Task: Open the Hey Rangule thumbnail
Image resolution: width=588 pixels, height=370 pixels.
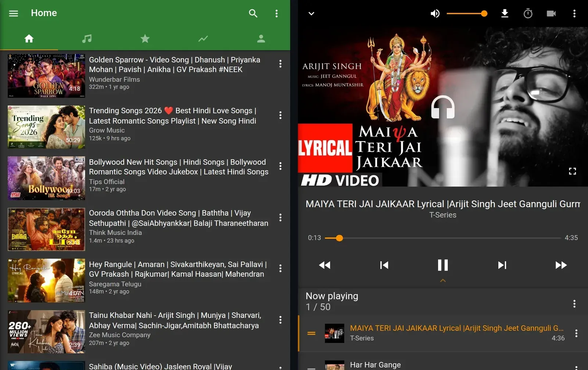Action: [46, 280]
